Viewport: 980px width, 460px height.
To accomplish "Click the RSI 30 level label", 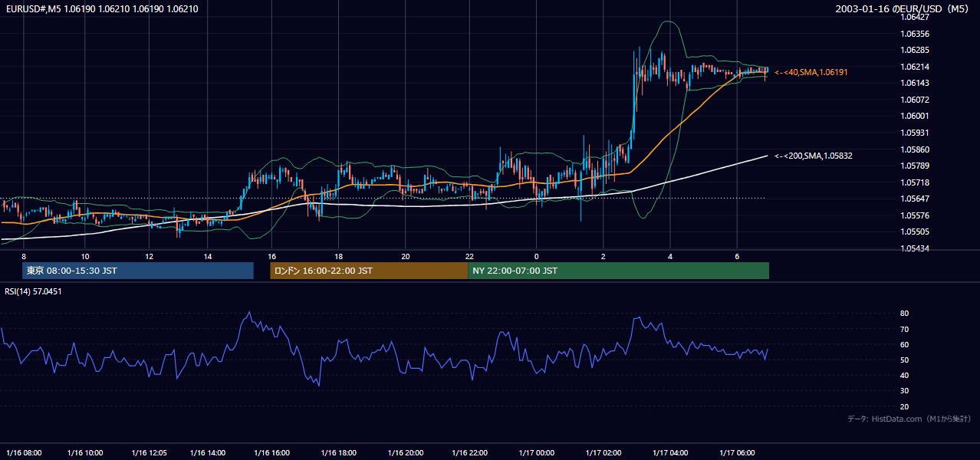I will coord(905,391).
